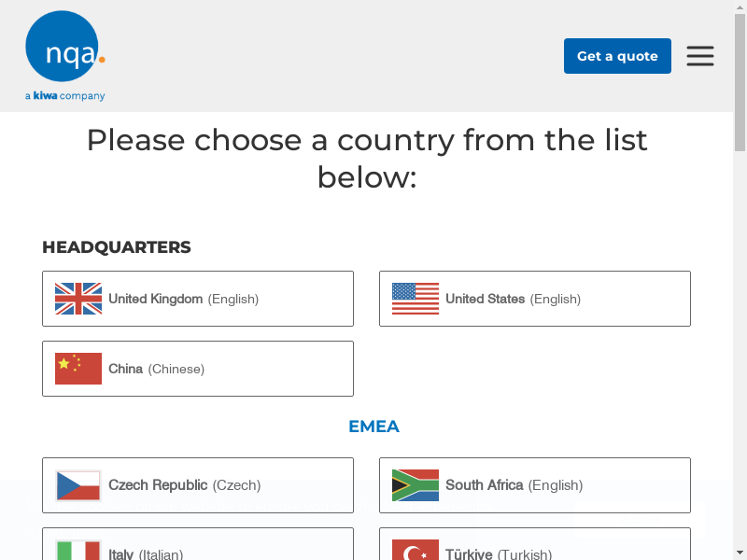The height and width of the screenshot is (560, 747).
Task: Open Czech Republic (Czech) site
Action: pyautogui.click(x=184, y=485)
